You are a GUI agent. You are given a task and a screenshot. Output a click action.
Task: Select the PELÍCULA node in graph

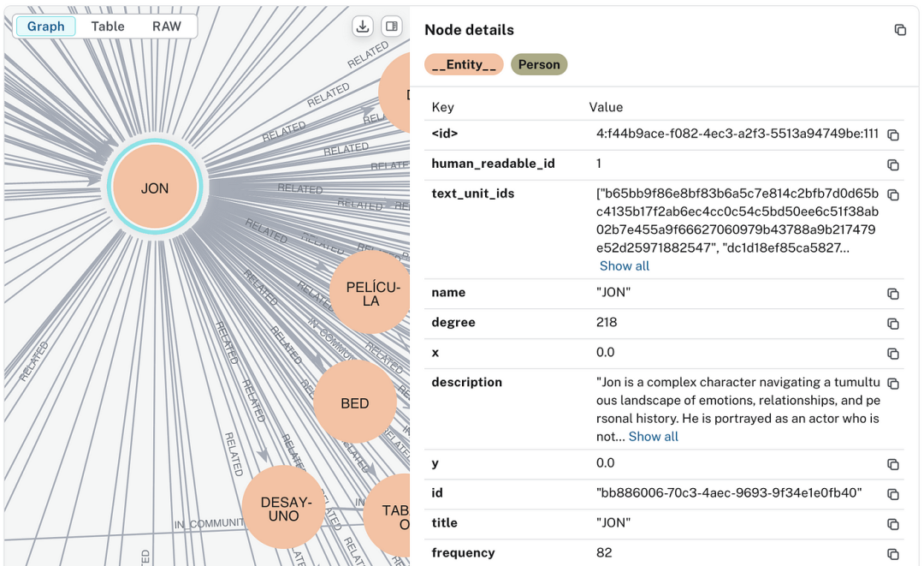coord(370,294)
